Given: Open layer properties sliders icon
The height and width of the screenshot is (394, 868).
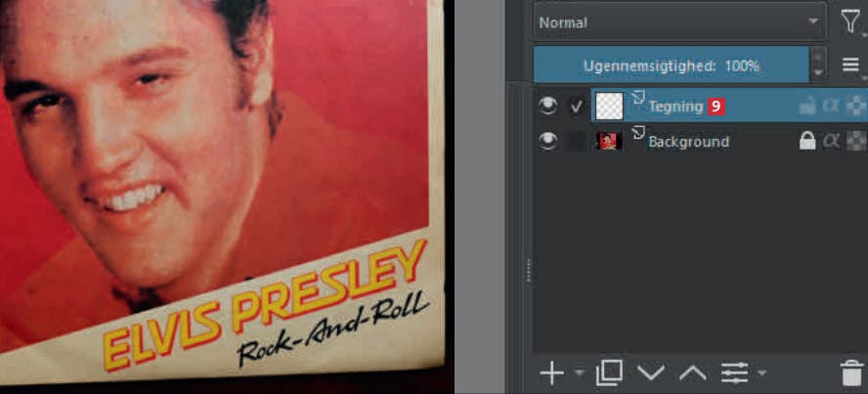Looking at the screenshot, I should (x=735, y=372).
